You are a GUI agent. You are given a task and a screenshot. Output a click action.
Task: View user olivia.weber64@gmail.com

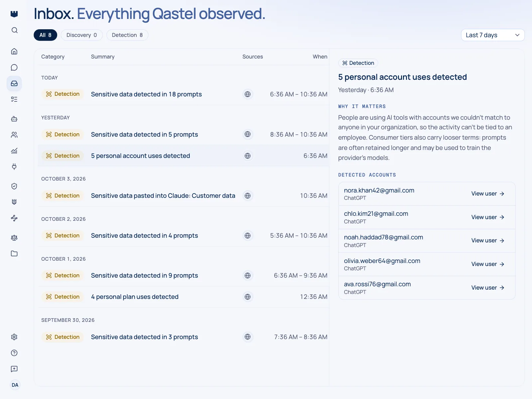tap(488, 264)
